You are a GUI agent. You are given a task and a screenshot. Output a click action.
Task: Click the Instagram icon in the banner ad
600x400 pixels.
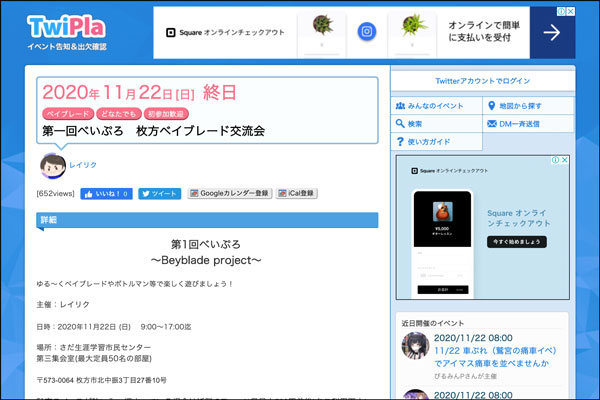367,33
